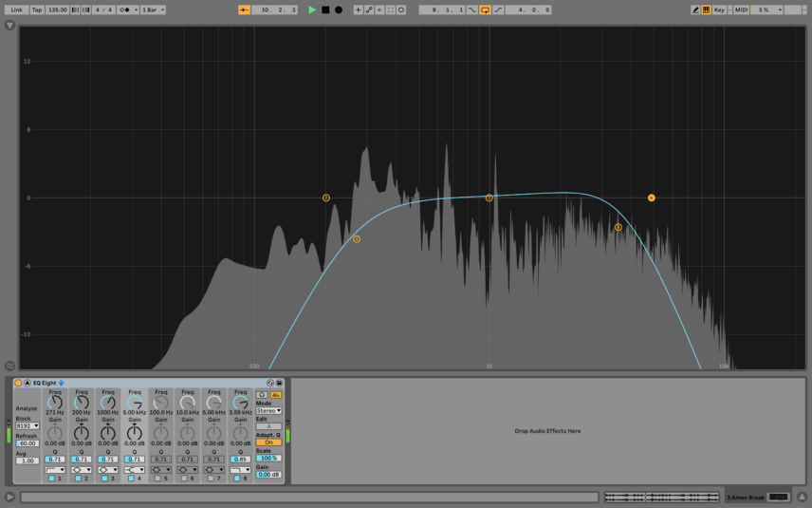Click band 8 Q value 0.85
The height and width of the screenshot is (508, 812).
coord(240,460)
